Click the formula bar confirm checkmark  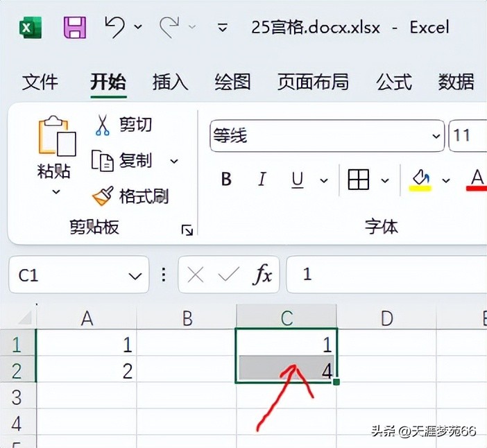[x=229, y=274]
